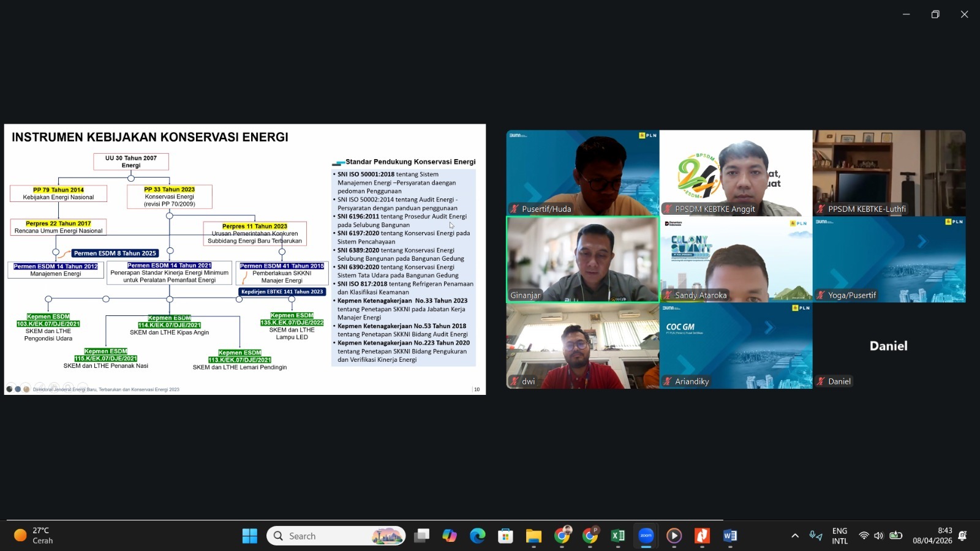980x551 pixels.
Task: Select Sandy Ataroka's video tile
Action: [736, 260]
